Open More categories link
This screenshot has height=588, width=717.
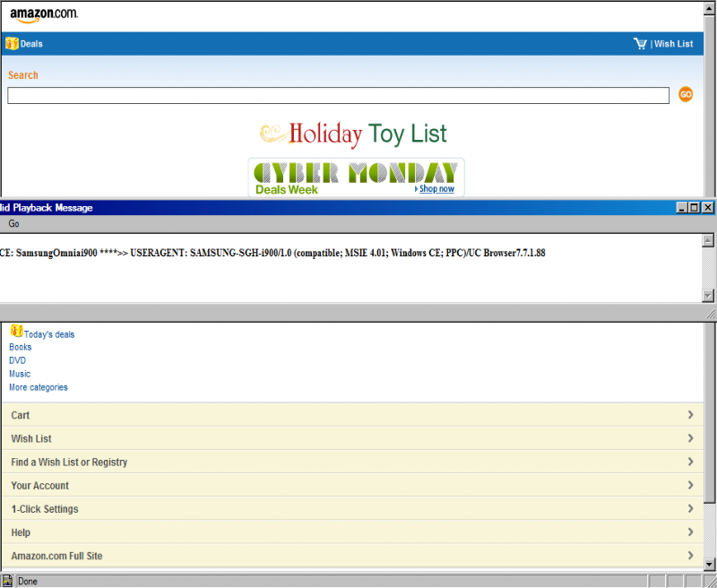point(39,387)
